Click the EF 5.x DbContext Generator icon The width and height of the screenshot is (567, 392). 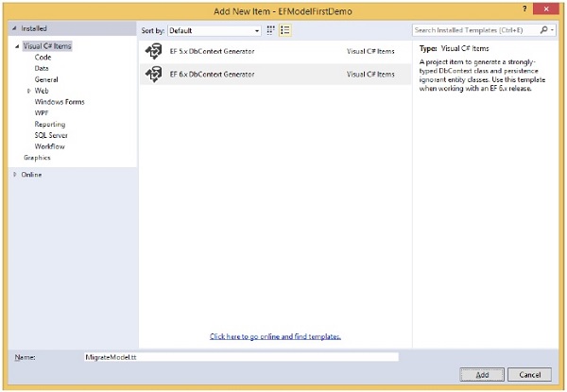coord(154,51)
